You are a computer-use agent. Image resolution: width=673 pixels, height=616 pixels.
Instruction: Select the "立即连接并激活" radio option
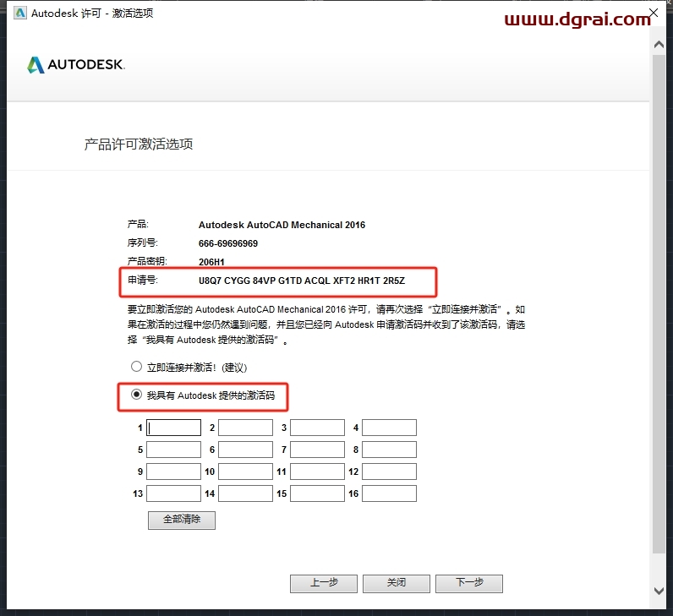coord(136,367)
